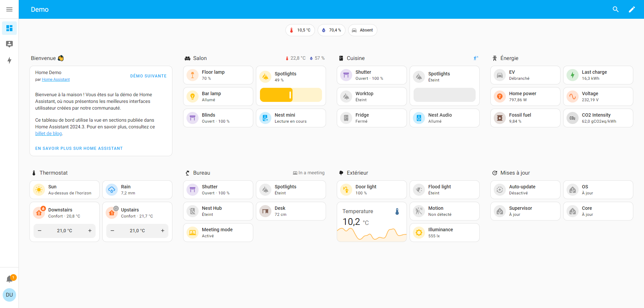Increase Upstairs target temperature with plus

point(163,231)
